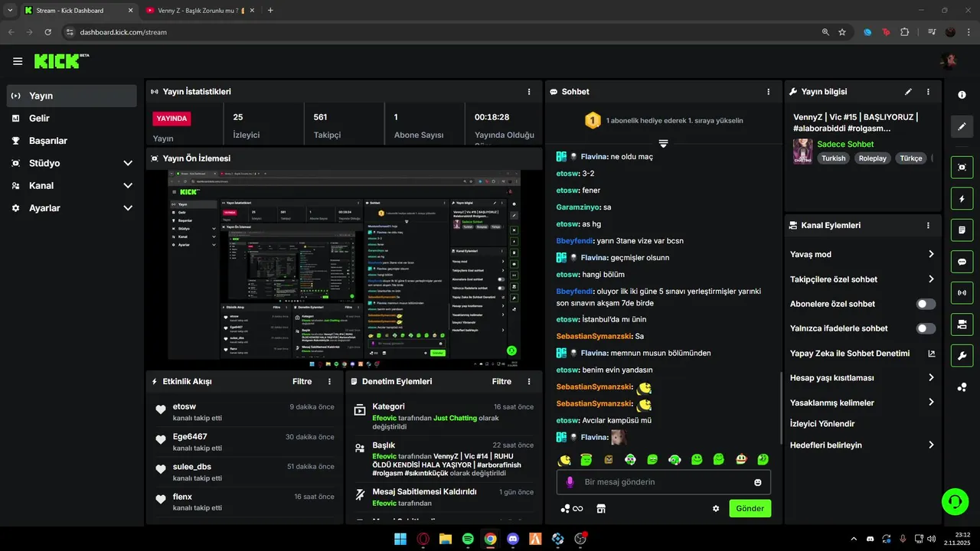Open the Yayın İstatistikleri options menu

pos(529,91)
